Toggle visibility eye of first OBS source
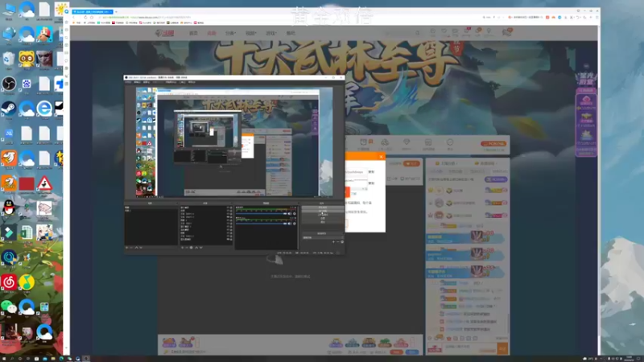The image size is (644, 362). tap(228, 208)
